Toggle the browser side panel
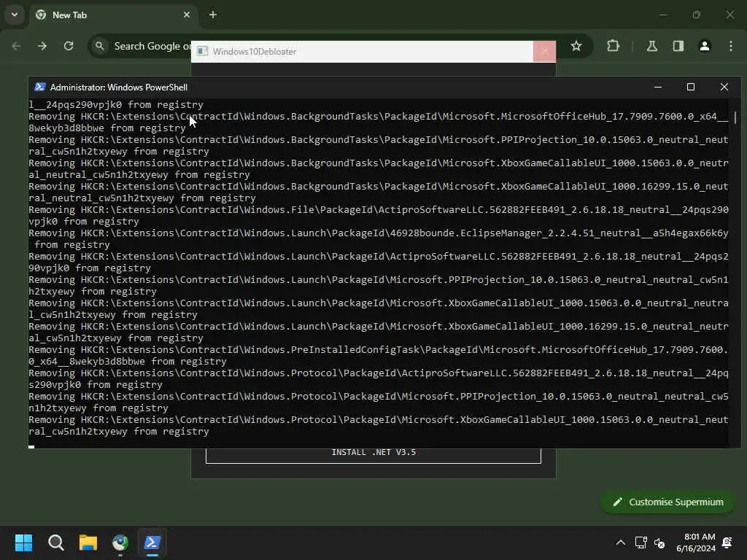Image resolution: width=747 pixels, height=560 pixels. (678, 46)
